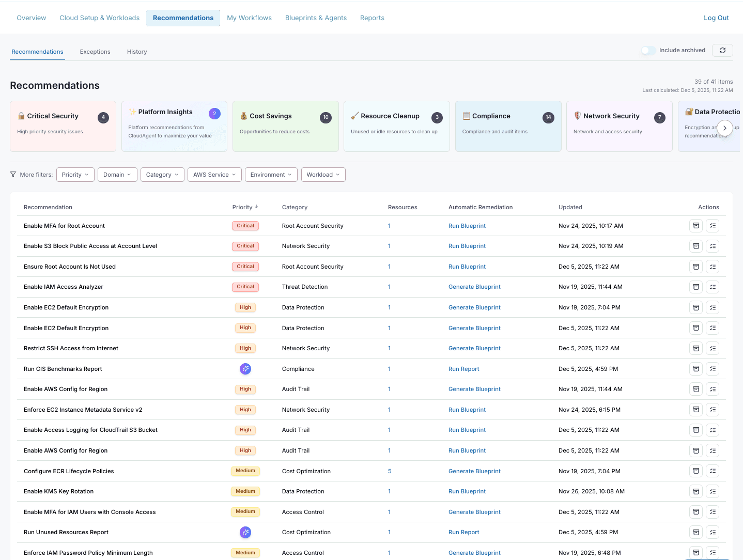Archive the "Enable MFA for Root Account" recommendation

(x=695, y=226)
